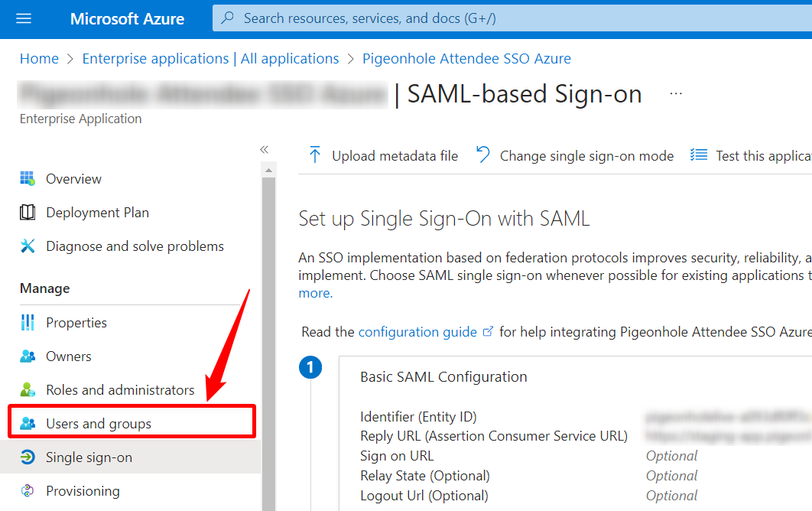This screenshot has width=812, height=511.
Task: Click the Upload metadata file arrow icon
Action: (315, 155)
